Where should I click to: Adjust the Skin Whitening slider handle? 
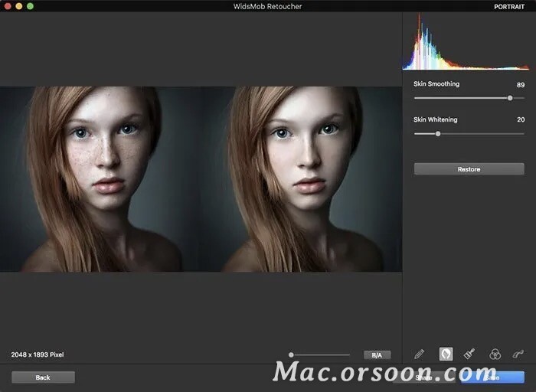pos(438,134)
